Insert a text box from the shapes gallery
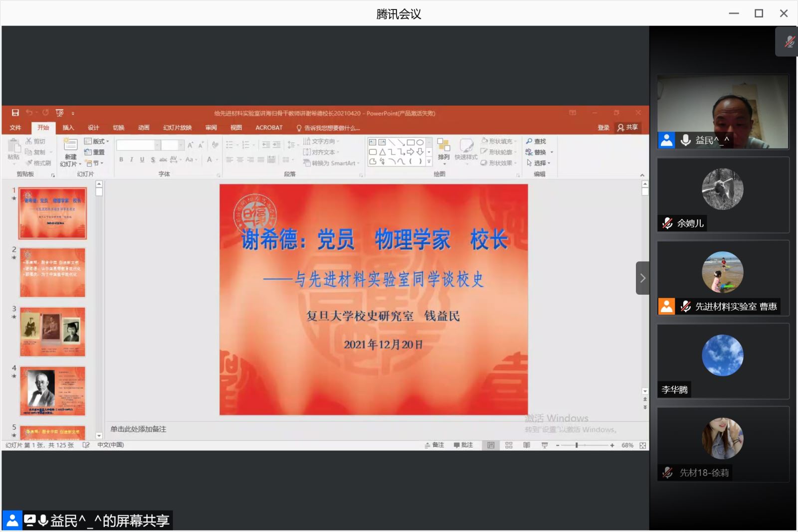Viewport: 798px width, 532px height. coord(373,142)
